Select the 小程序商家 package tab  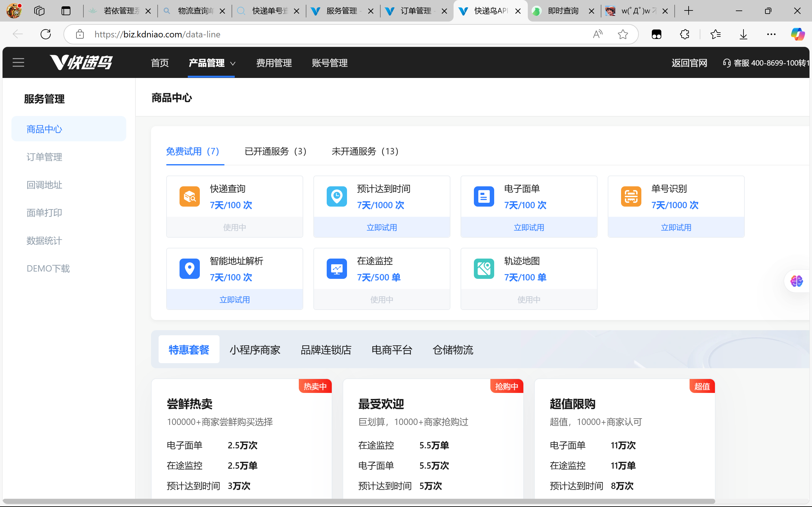[255, 350]
